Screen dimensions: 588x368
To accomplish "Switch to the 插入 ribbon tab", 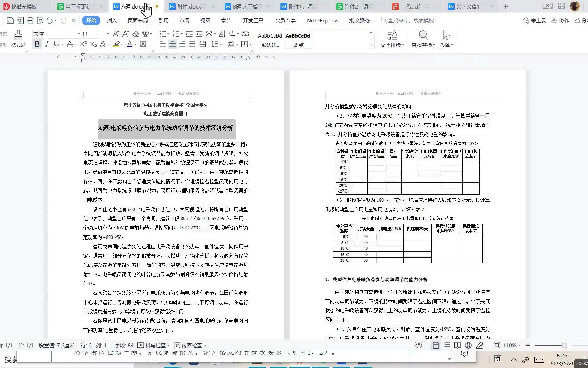I will [x=112, y=20].
